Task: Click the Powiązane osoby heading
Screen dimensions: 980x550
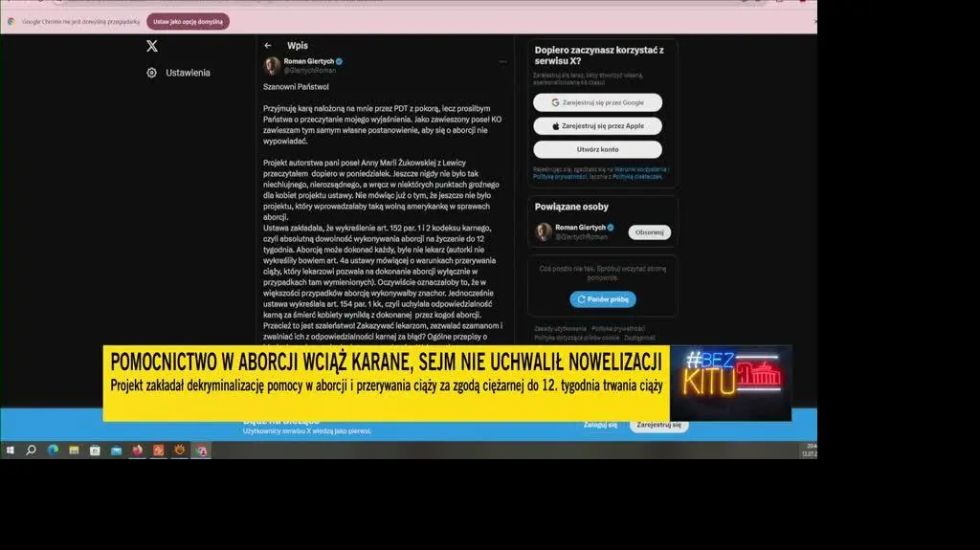Action: pos(571,207)
